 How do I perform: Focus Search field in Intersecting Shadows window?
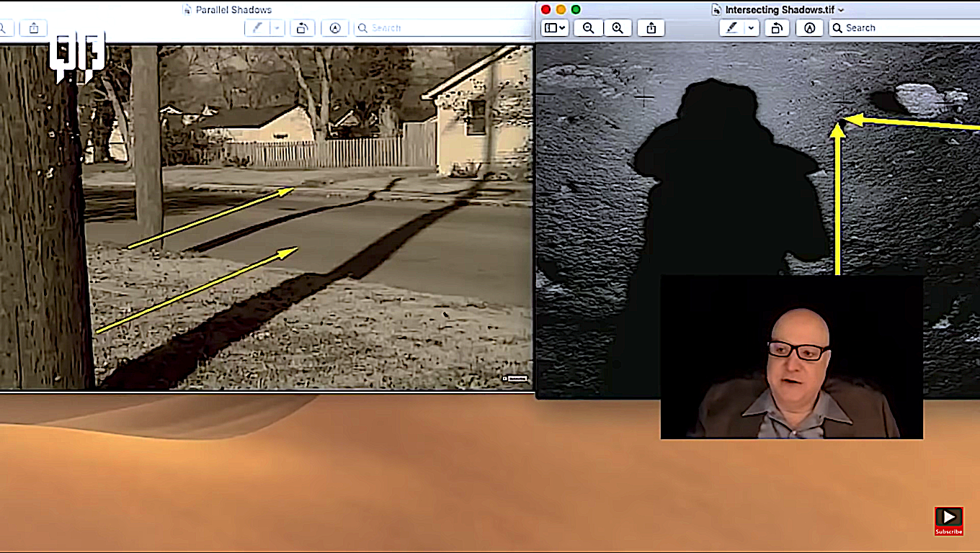[x=904, y=28]
